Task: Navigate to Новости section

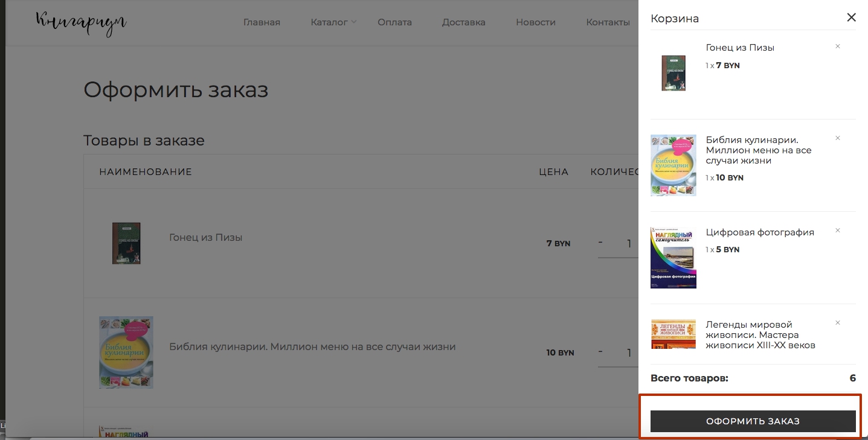Action: pyautogui.click(x=535, y=22)
